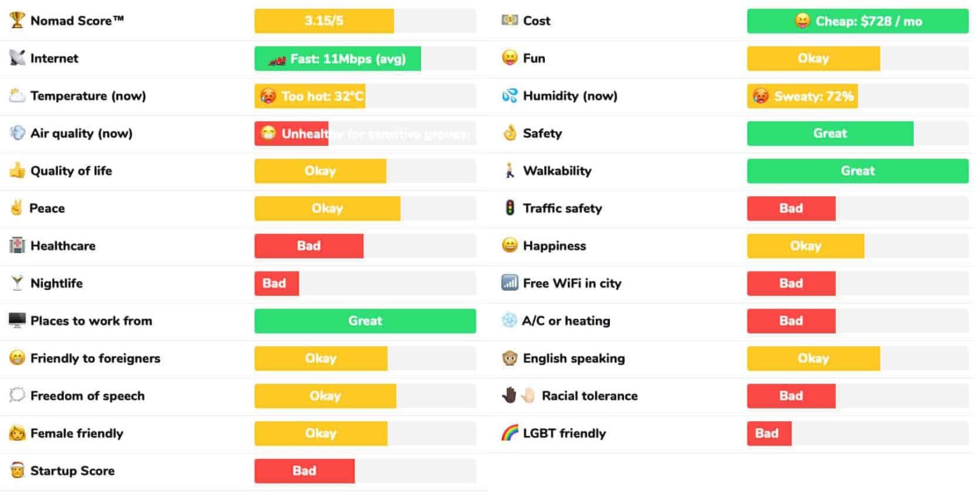980x501 pixels.
Task: Click the Startup Score label
Action: pos(72,471)
